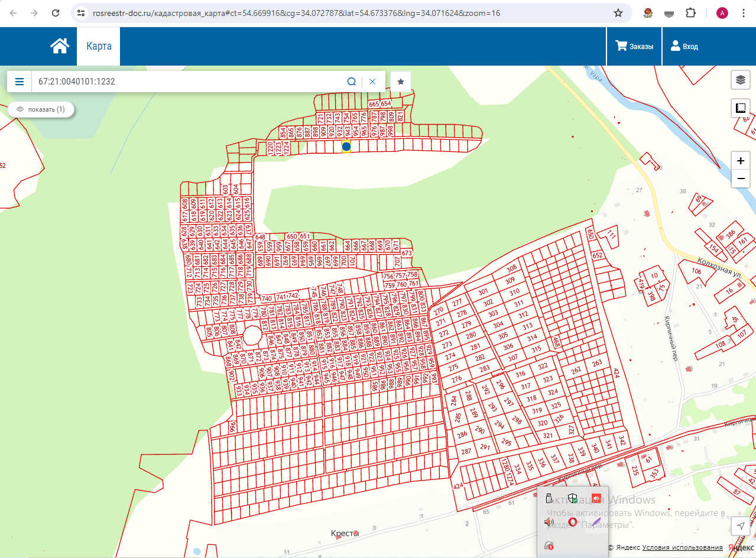Screen dimensions: 756x558
Task: Open the «Условия использования» link
Action: click(x=682, y=547)
